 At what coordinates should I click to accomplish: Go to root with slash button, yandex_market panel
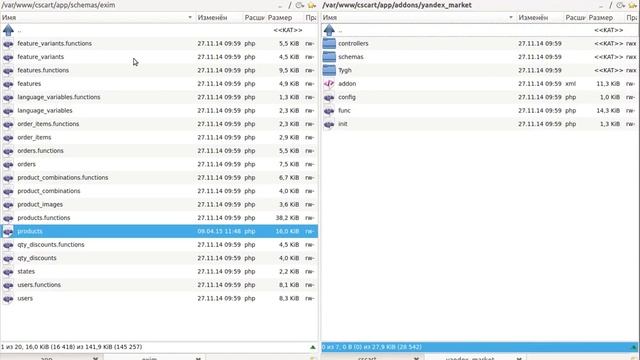tap(611, 5)
